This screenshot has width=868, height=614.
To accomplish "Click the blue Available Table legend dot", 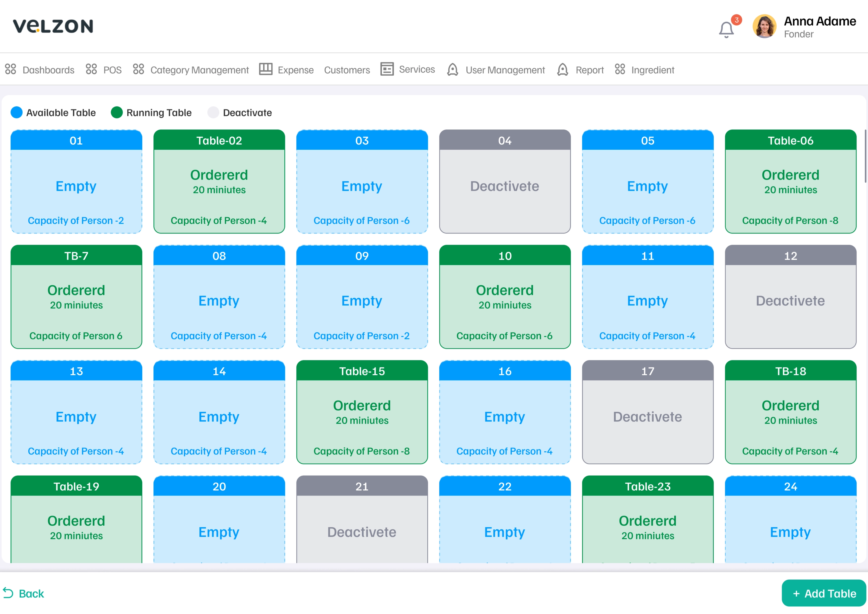I will coord(16,112).
